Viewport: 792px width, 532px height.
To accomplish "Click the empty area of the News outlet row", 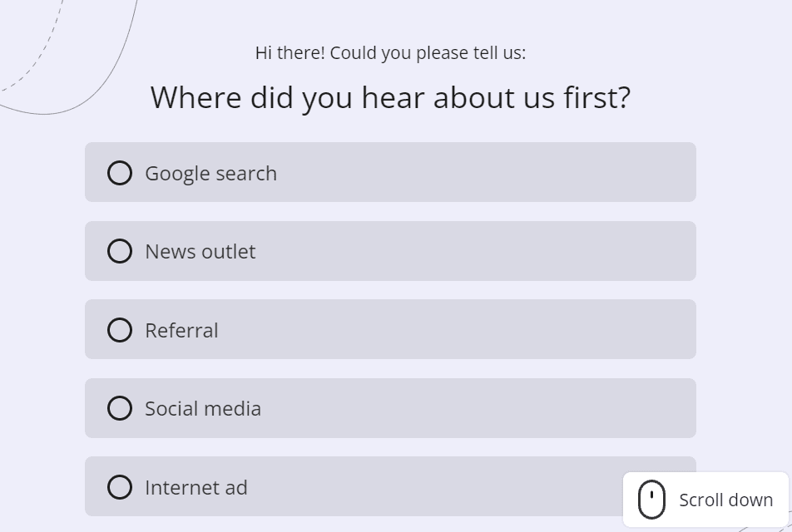I will pos(475,251).
